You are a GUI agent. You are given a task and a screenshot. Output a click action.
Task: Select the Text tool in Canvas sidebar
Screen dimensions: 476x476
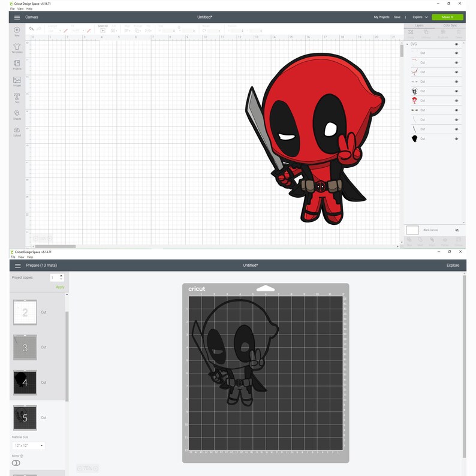pos(17,97)
